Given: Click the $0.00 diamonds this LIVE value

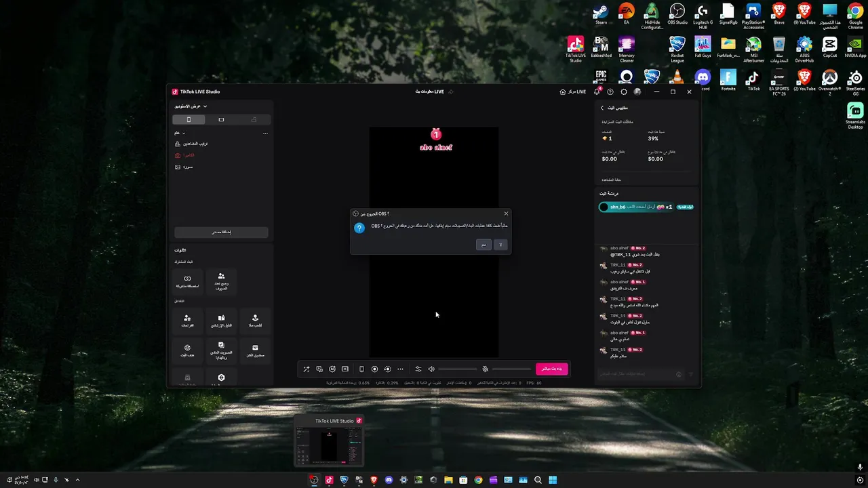Looking at the screenshot, I should 609,159.
